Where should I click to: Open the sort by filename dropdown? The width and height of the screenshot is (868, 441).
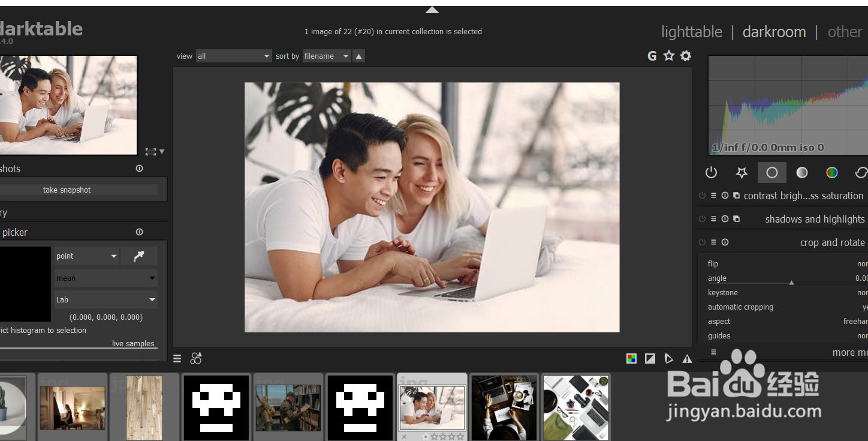coord(327,56)
